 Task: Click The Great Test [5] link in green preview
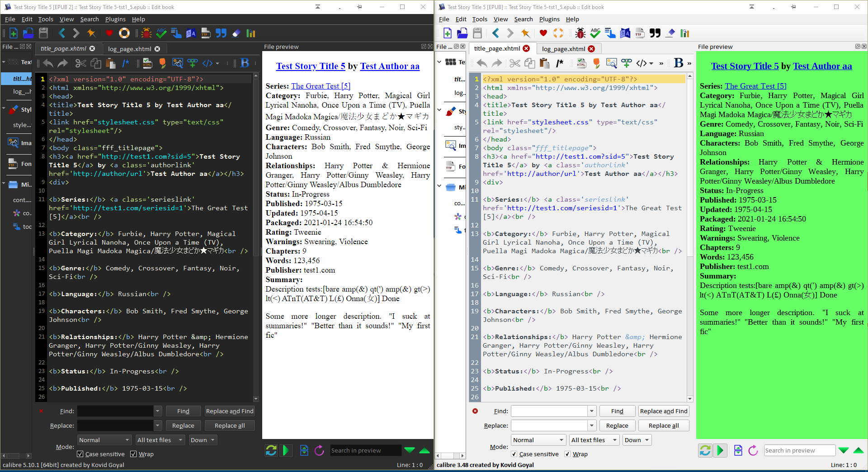[x=755, y=86]
